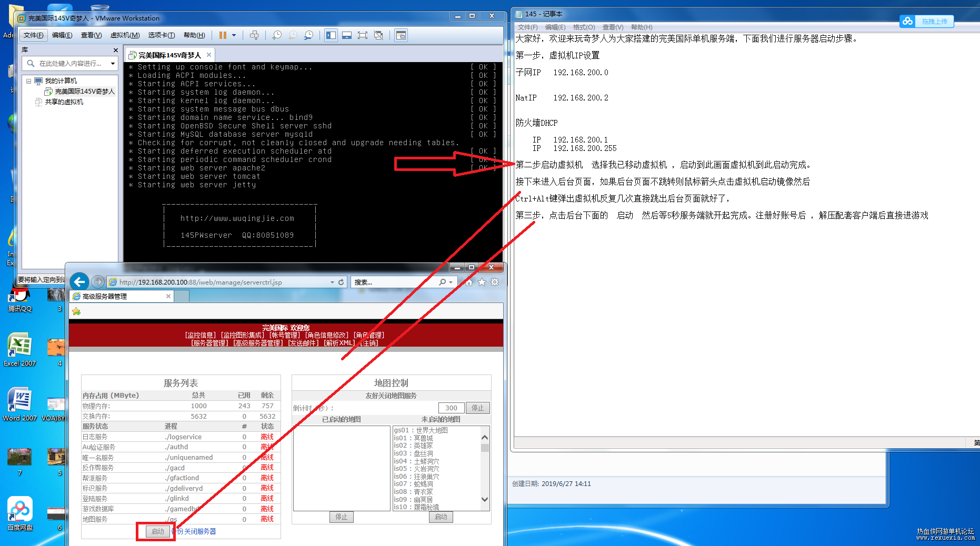Open VMware 编辑(E) menu
Viewport: 980px width, 546px height.
(62, 35)
